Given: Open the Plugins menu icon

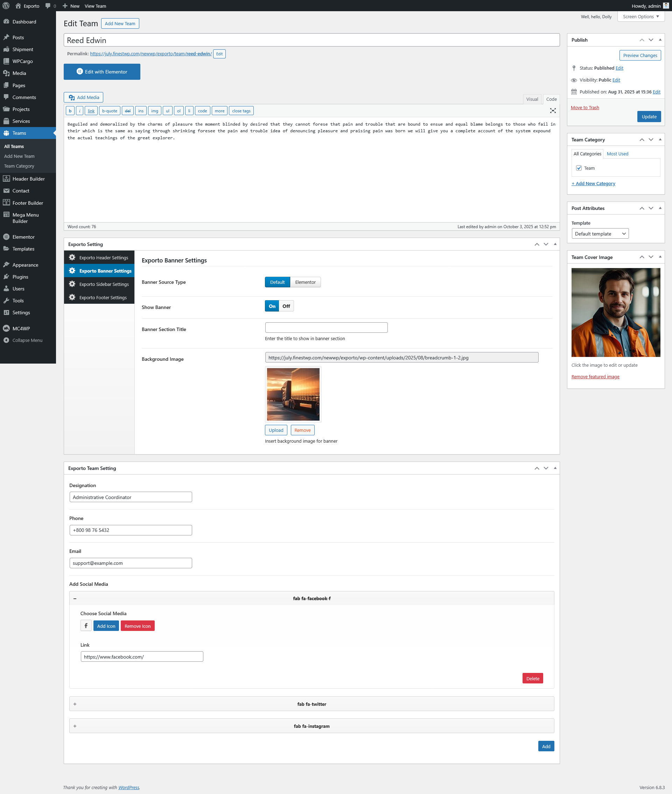Looking at the screenshot, I should (6, 277).
